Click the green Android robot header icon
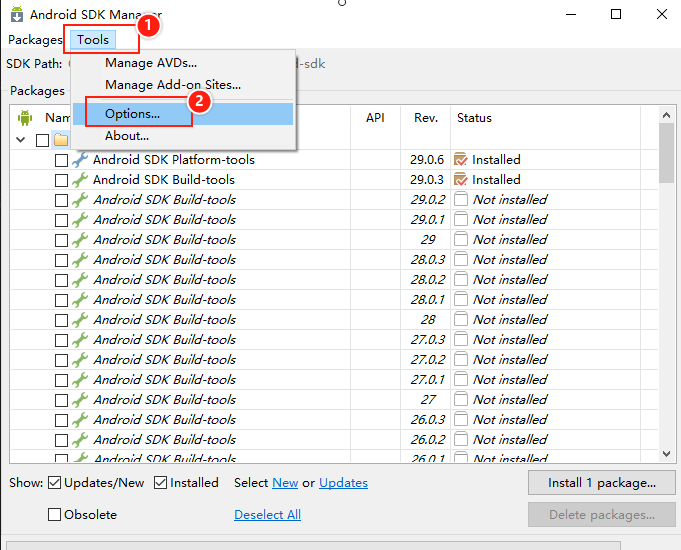The height and width of the screenshot is (550, 681). coord(25,118)
